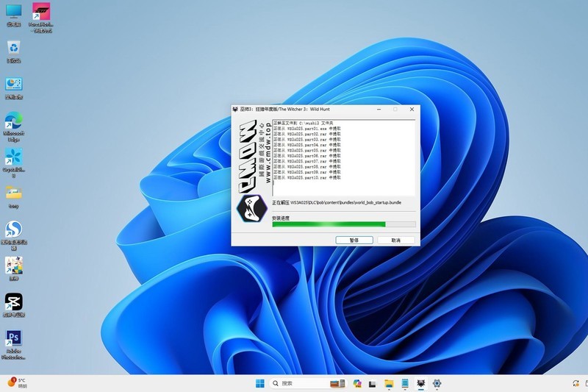
Task: Select the WS3A025.part01.exe log line
Action: (x=307, y=128)
